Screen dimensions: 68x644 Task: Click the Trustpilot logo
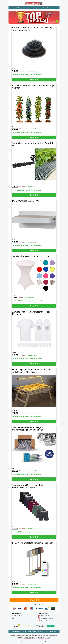click(x=40, y=626)
